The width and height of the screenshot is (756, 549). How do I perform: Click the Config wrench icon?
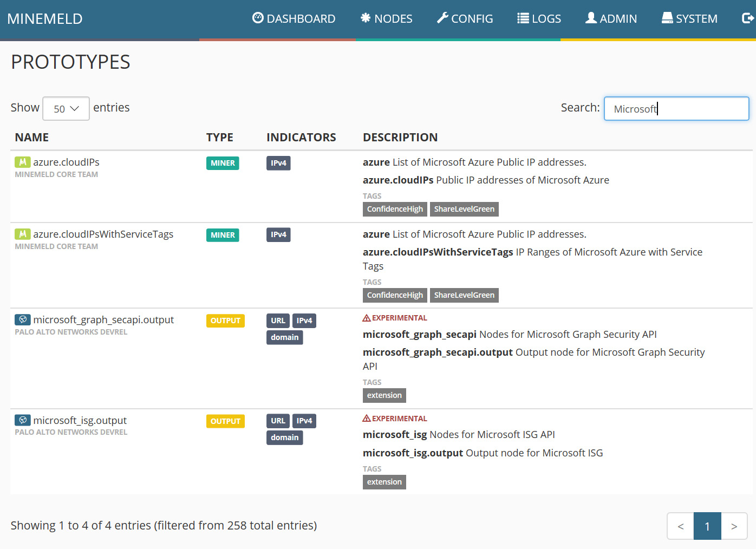pyautogui.click(x=442, y=18)
